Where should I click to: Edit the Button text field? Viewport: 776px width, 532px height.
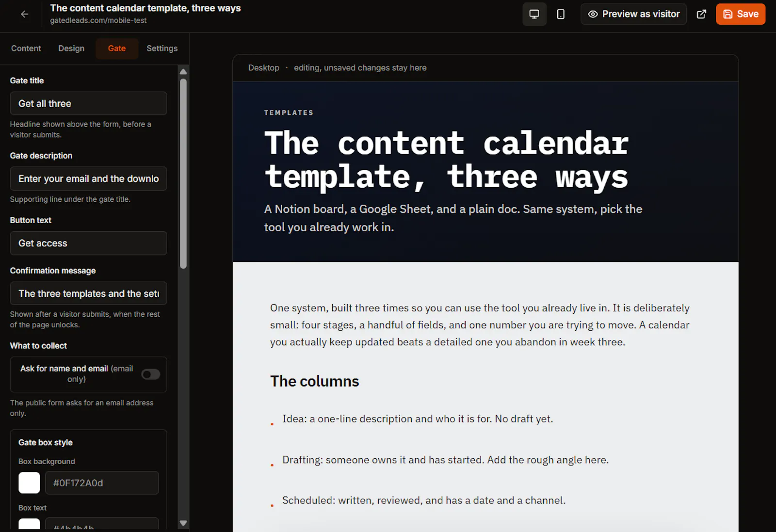coord(88,243)
